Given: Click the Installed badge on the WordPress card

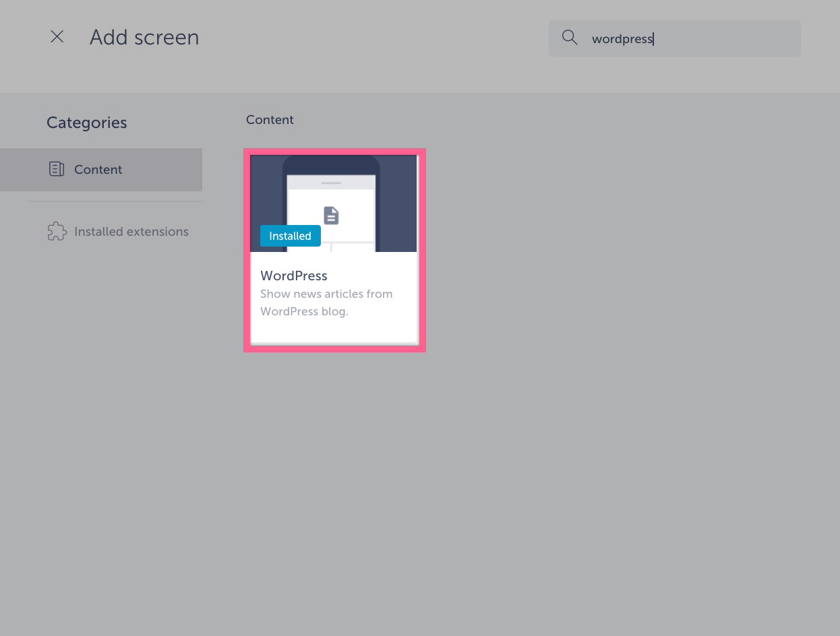Looking at the screenshot, I should 290,236.
